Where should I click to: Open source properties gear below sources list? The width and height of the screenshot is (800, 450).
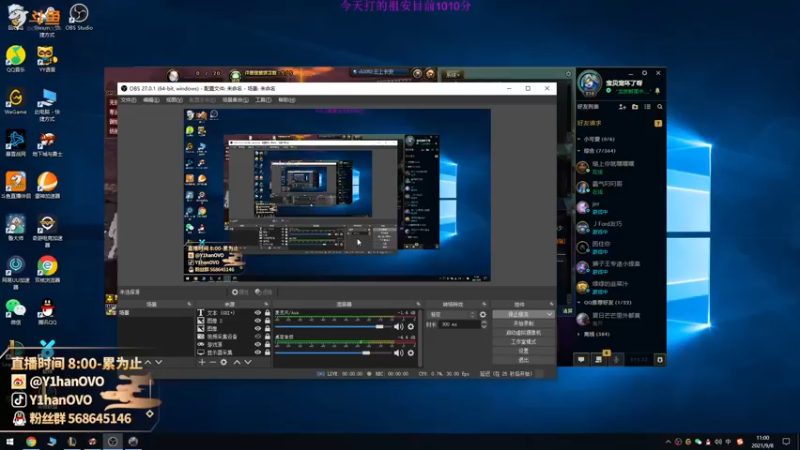223,362
